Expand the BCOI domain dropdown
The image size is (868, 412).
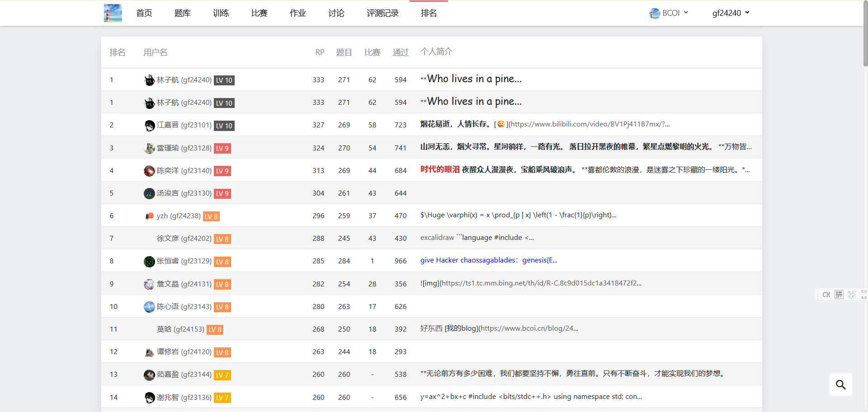(x=669, y=13)
